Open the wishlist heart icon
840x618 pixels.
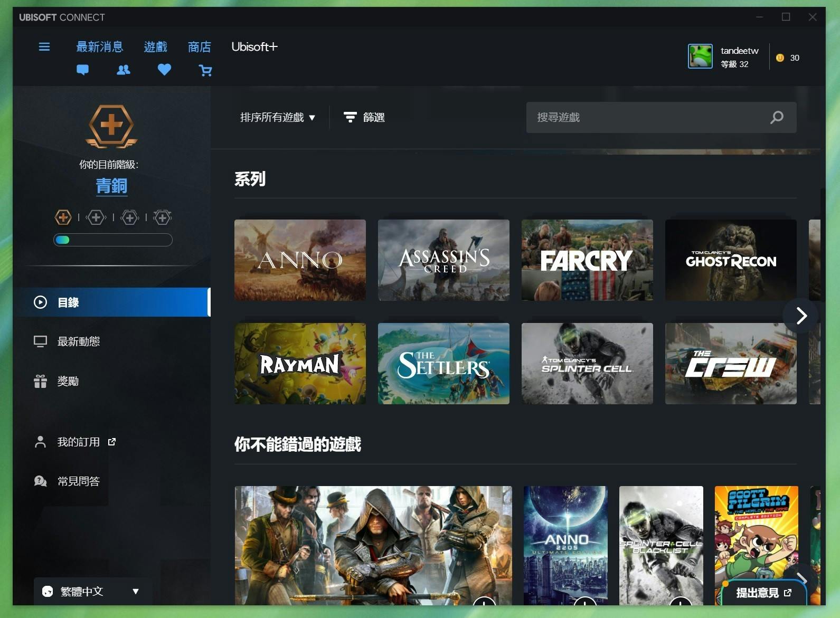(x=164, y=70)
